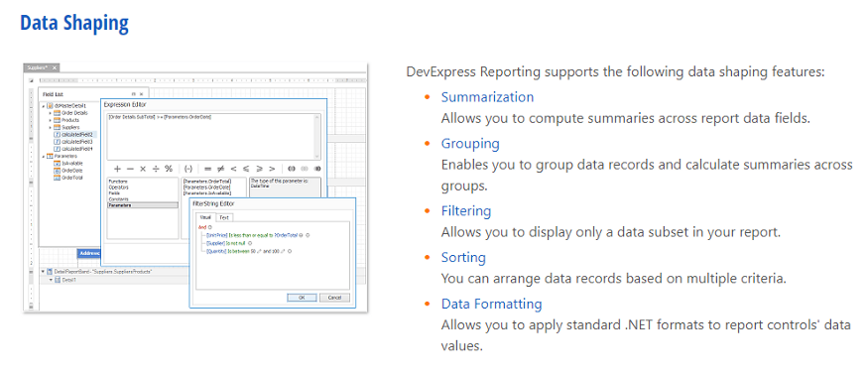
Task: Close the Field List panel
Action: tap(141, 94)
